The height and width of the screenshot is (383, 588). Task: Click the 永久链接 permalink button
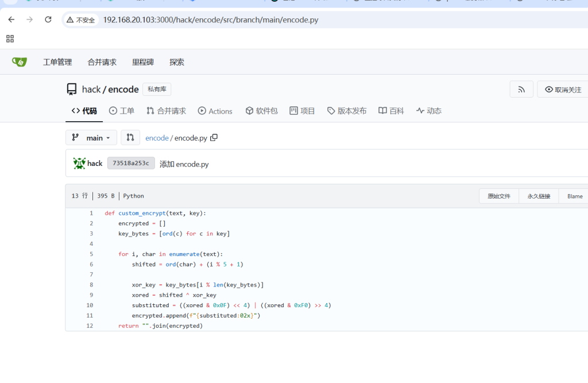(x=539, y=196)
